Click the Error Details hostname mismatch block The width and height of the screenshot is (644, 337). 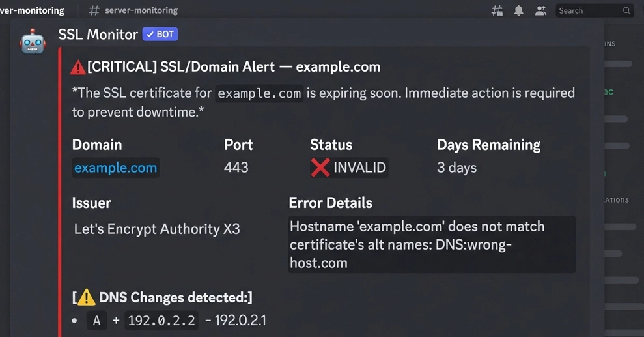pos(432,244)
